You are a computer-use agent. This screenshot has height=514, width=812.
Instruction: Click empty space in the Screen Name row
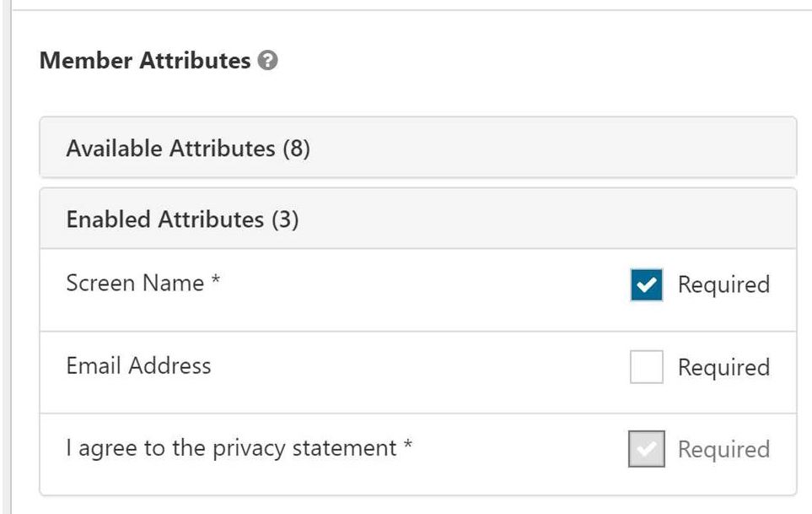tap(422, 287)
